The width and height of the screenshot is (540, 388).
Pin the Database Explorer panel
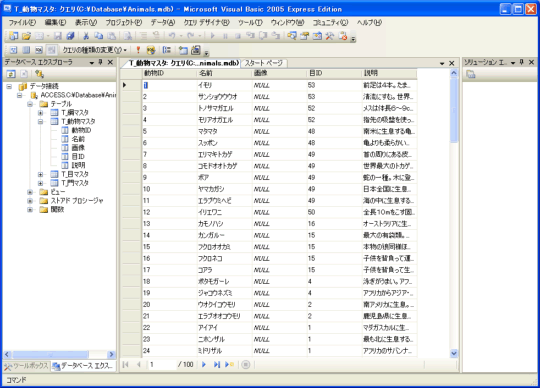click(x=101, y=62)
